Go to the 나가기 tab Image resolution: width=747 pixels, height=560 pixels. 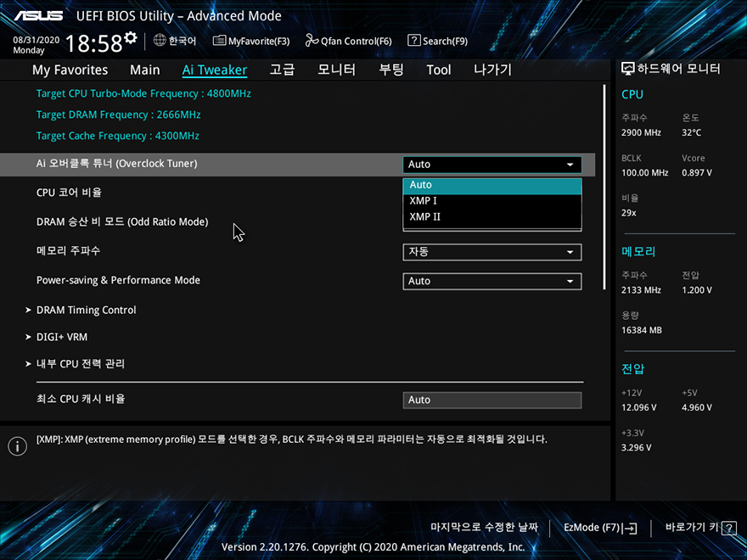[492, 70]
